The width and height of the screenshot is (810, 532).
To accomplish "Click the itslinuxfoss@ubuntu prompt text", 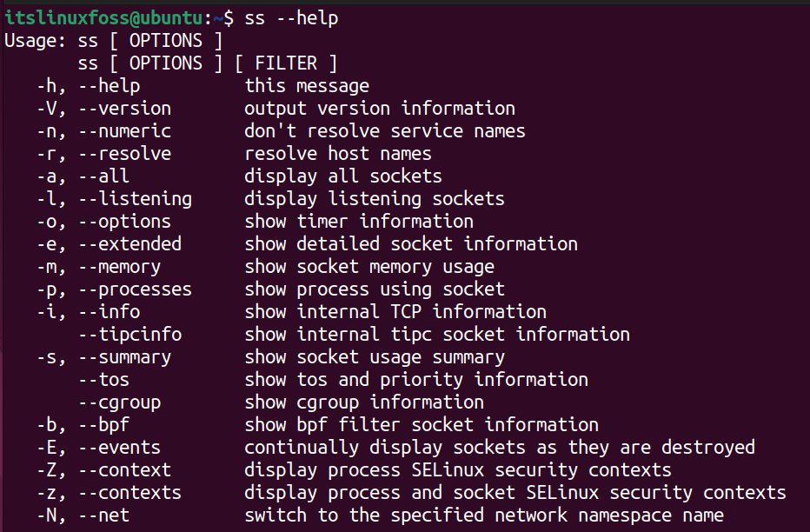I will point(103,18).
